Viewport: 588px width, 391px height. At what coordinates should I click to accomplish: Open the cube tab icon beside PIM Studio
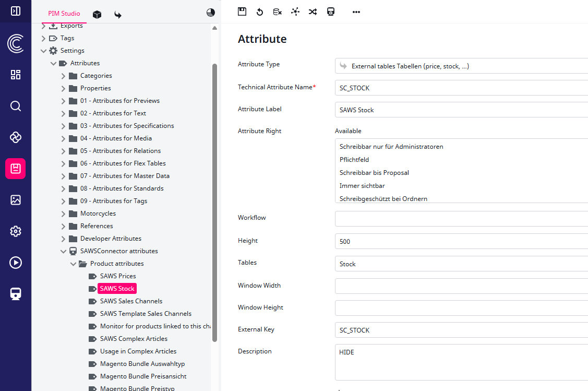[x=97, y=14]
